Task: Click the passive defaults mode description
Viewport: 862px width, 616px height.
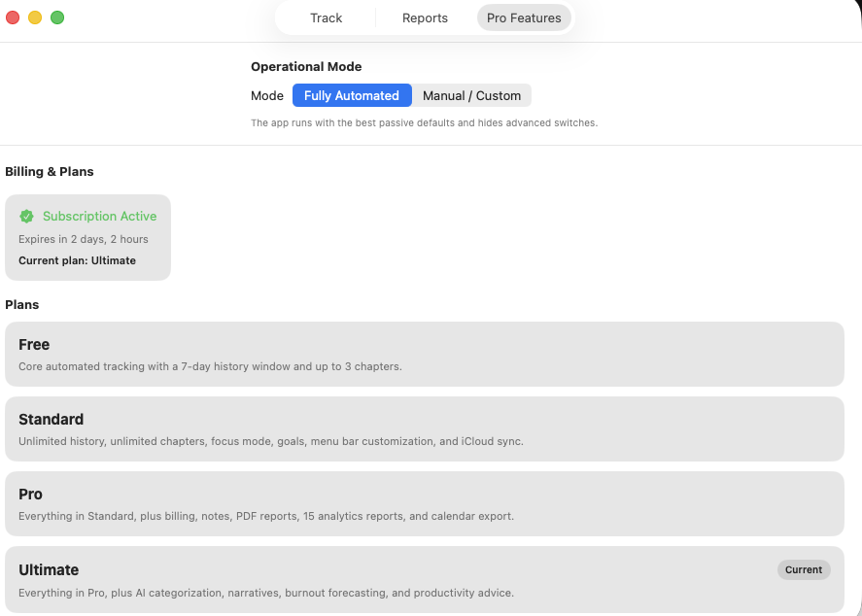Action: click(424, 123)
